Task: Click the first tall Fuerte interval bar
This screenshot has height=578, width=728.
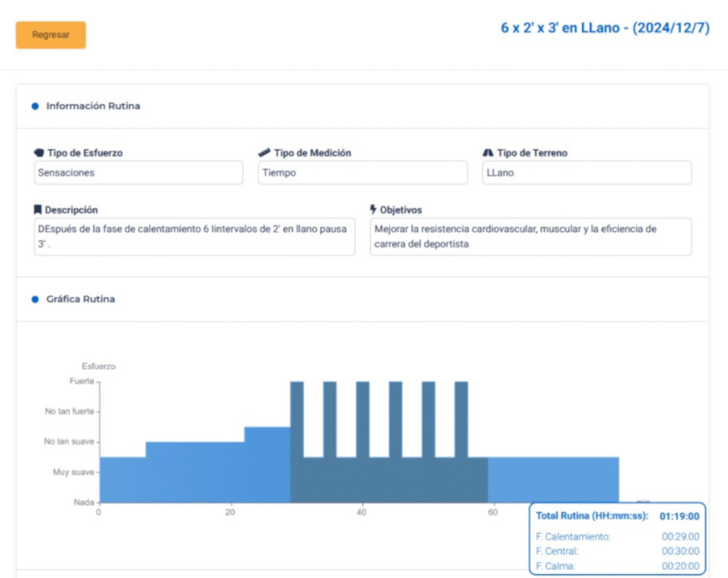Action: click(296, 419)
